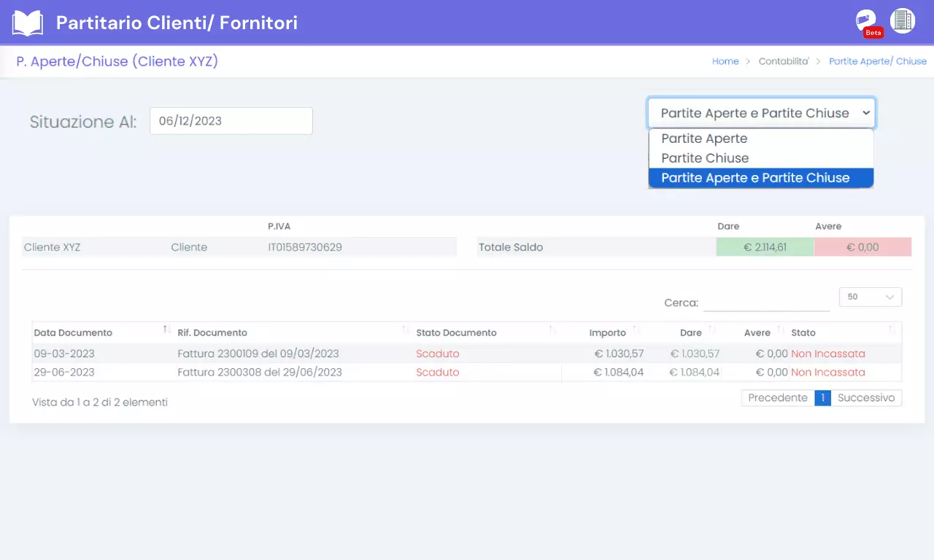Click the green Dare total € 2.114,61
This screenshot has height=560, width=934.
(x=765, y=247)
